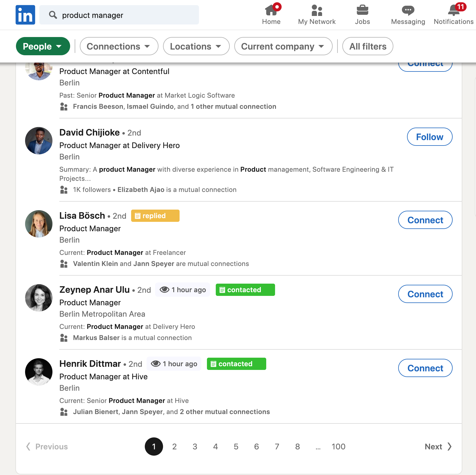The width and height of the screenshot is (476, 475).
Task: Click Zeynep Anar Ulu's profile photo
Action: click(39, 298)
